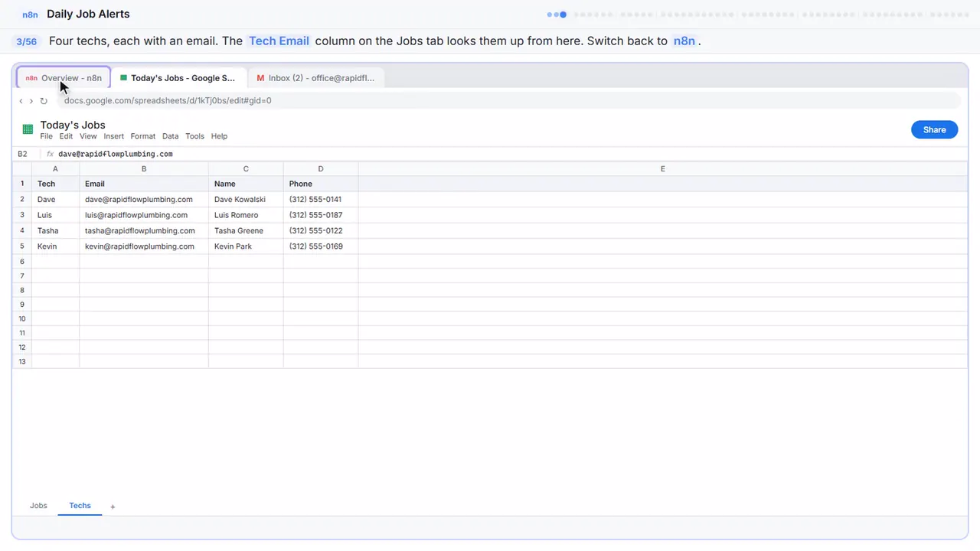Select phone cell (312) 555-0187
This screenshot has height=551, width=980.
[x=321, y=215]
